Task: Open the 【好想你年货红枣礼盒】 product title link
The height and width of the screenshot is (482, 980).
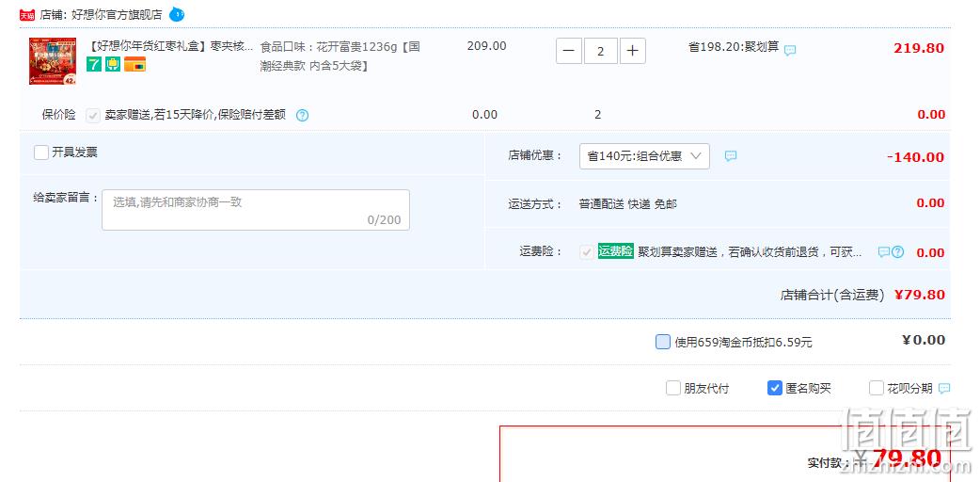Action: point(172,46)
